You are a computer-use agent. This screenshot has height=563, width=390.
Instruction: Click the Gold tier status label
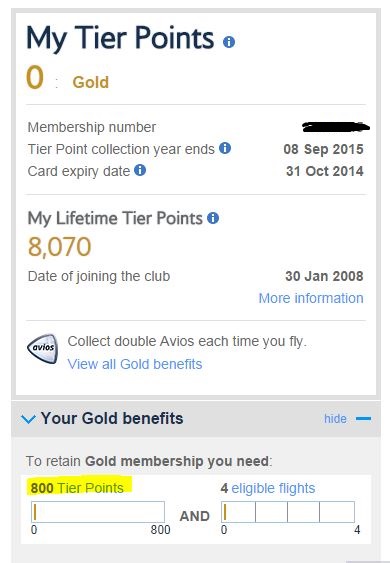point(90,82)
